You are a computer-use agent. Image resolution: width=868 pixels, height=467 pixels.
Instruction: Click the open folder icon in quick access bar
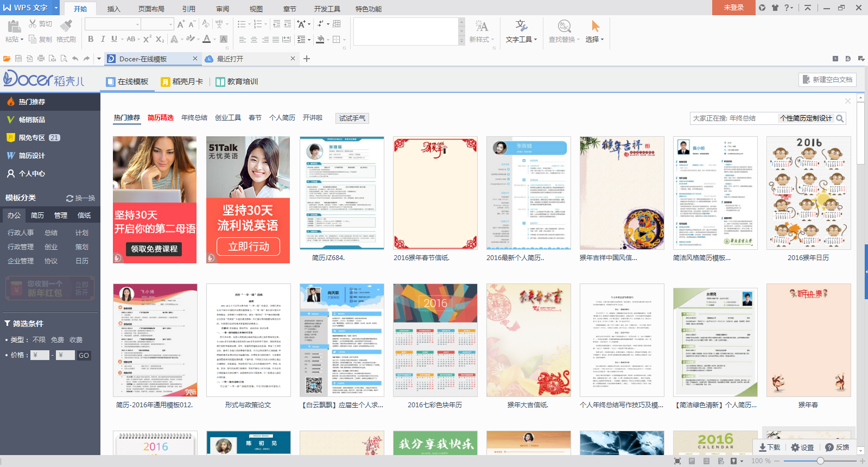pyautogui.click(x=7, y=59)
